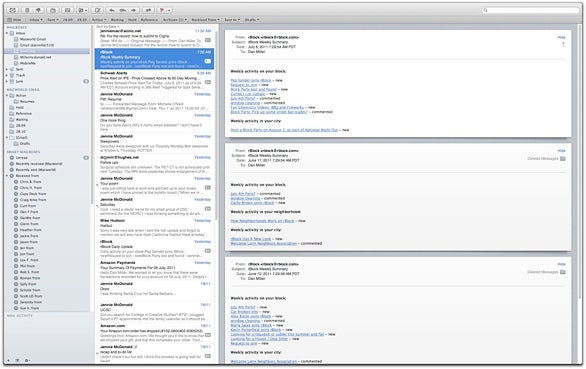Click thread count badge on rBlock Weekly Summary
The image size is (586, 369).
tap(208, 61)
